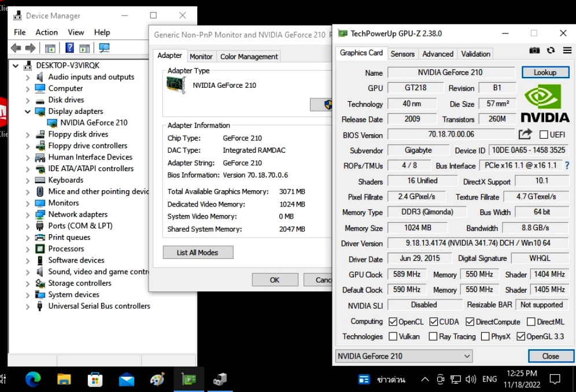
Task: Open GPU-Z from the taskbar
Action: tap(189, 379)
